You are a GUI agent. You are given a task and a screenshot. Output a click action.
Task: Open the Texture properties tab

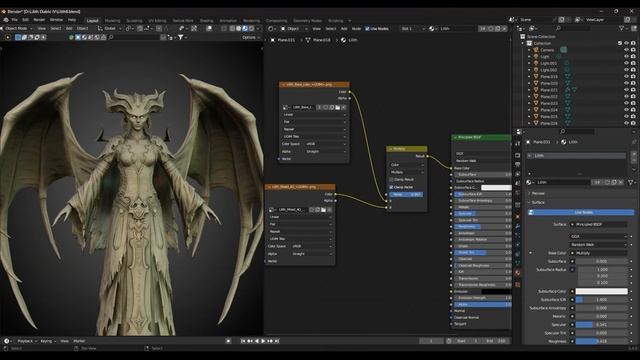pos(518,284)
